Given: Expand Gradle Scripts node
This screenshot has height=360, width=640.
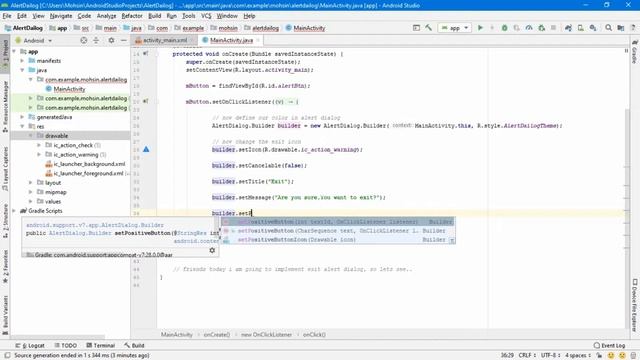Looking at the screenshot, I should pyautogui.click(x=15, y=211).
